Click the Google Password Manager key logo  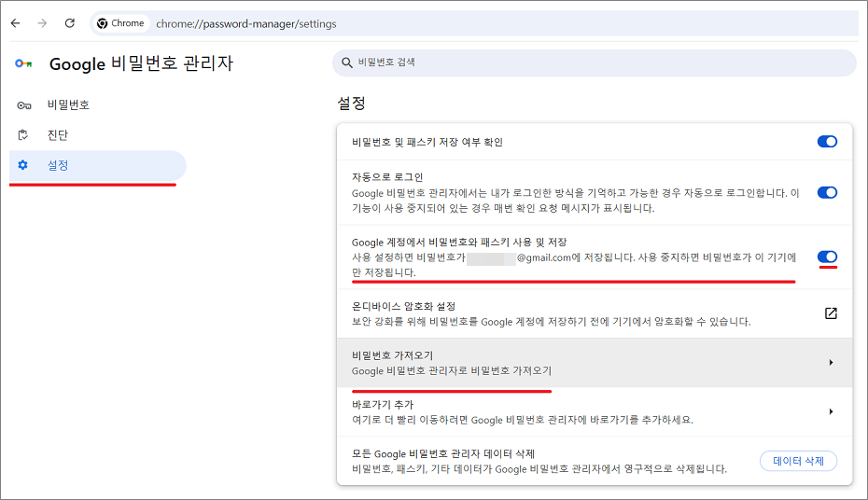[23, 63]
